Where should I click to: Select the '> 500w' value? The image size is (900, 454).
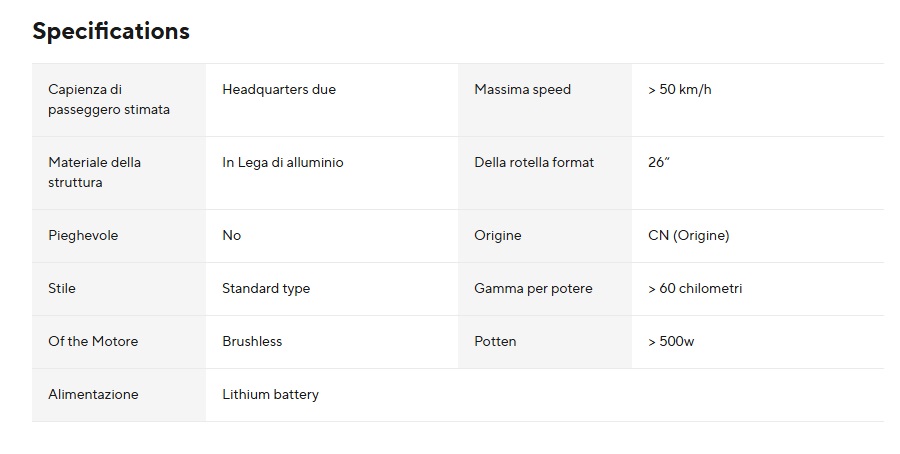click(671, 341)
